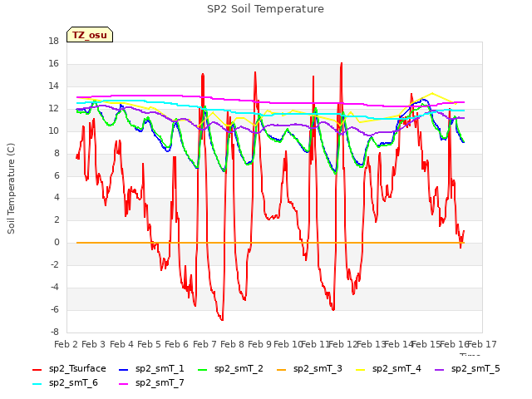Screen dimensions: 532x399
Task: Click the blue sp2_smT_1 legend swatch
Action: [124, 370]
